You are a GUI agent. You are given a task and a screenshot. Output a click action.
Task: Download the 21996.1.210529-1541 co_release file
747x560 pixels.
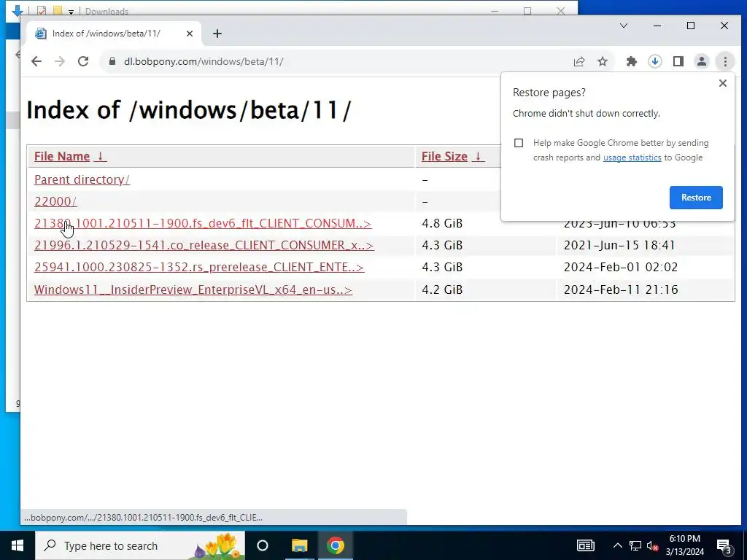[x=204, y=245]
